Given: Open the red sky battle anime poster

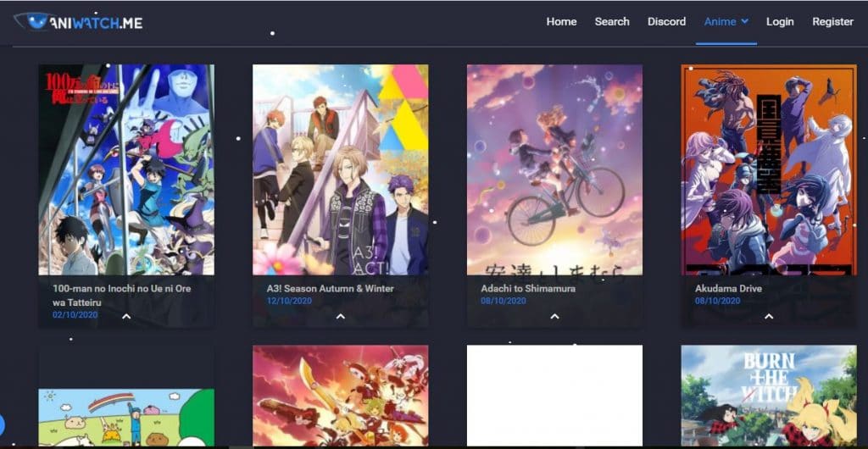Looking at the screenshot, I should coord(341,396).
